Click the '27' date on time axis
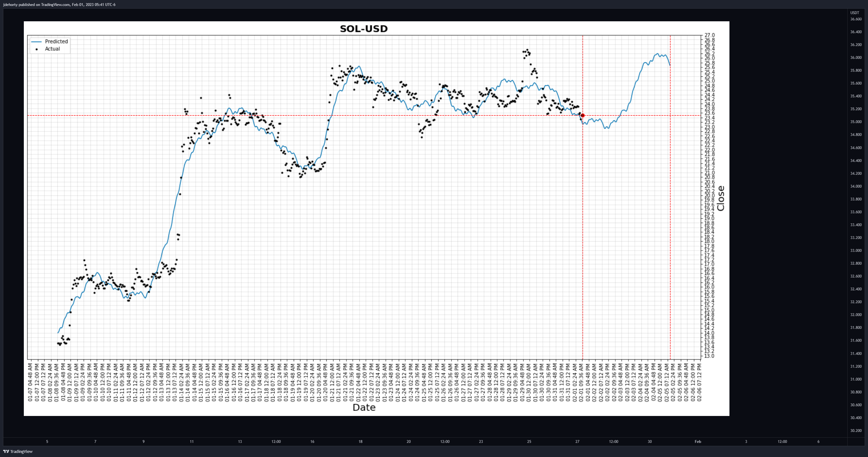 (x=577, y=442)
